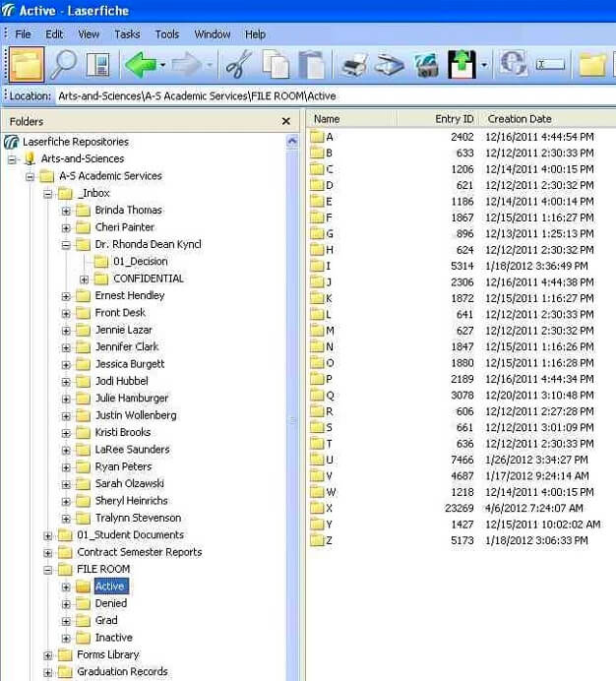Screen dimensions: 616x681
Task: Toggle the folder browser toolbar icon
Action: click(27, 65)
